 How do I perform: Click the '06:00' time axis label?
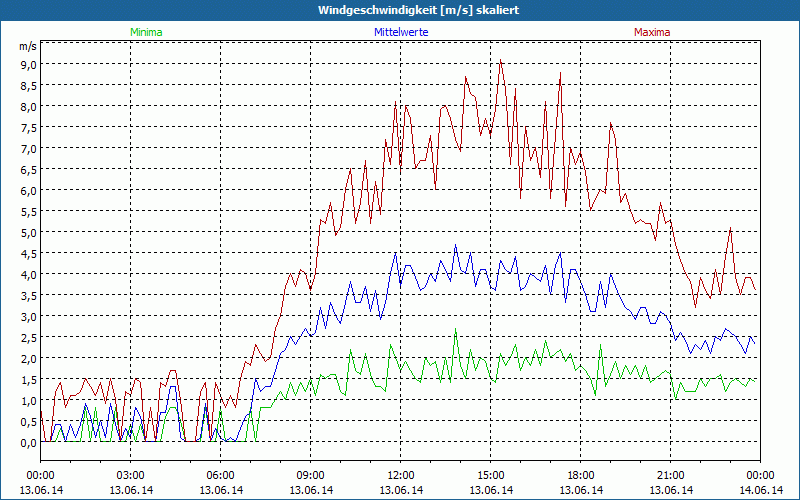click(x=220, y=476)
